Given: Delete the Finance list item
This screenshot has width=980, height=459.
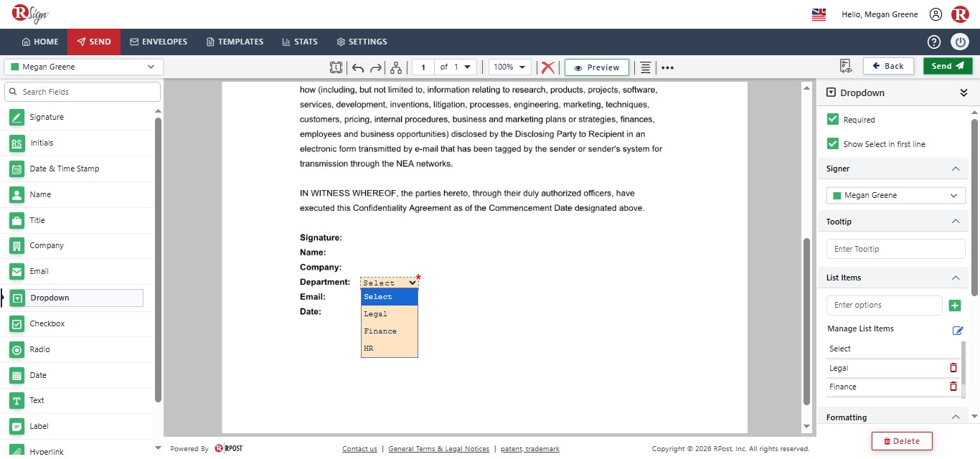Looking at the screenshot, I should 953,386.
